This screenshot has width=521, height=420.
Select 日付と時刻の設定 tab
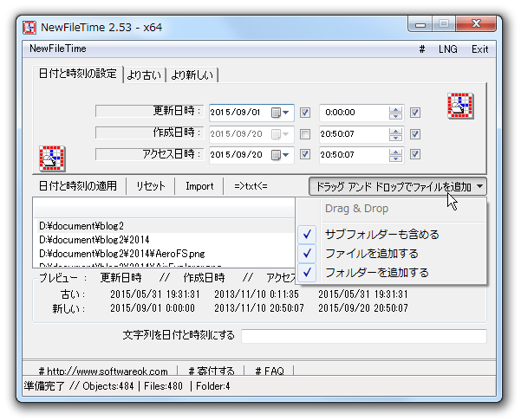pyautogui.click(x=78, y=74)
